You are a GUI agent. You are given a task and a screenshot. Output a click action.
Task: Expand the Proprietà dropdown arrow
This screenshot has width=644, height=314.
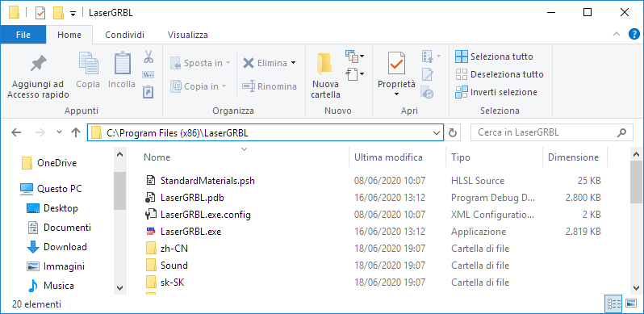(396, 94)
